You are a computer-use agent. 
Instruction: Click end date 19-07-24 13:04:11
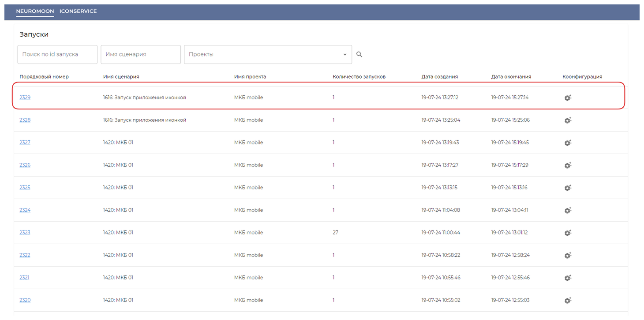509,210
